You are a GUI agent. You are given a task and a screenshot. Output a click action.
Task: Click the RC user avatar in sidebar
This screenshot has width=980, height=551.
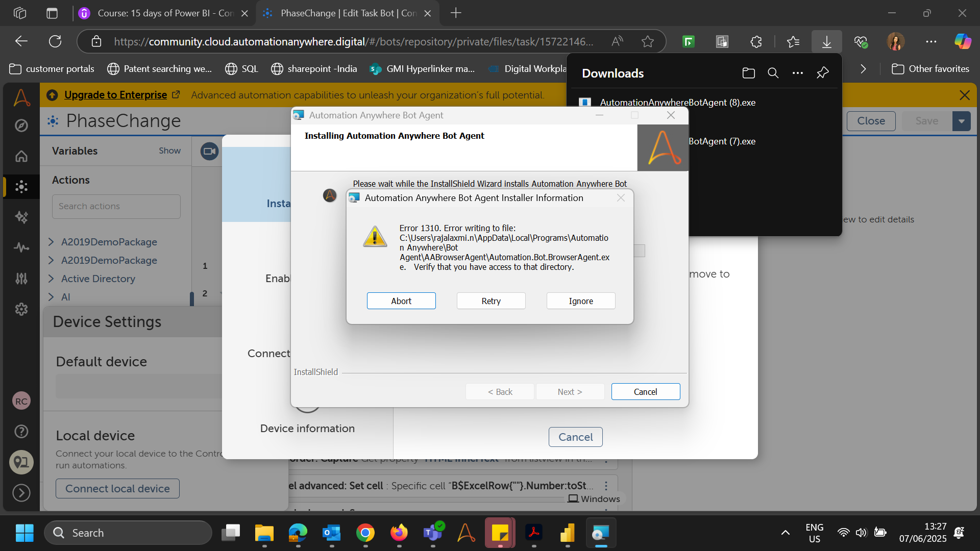[21, 401]
